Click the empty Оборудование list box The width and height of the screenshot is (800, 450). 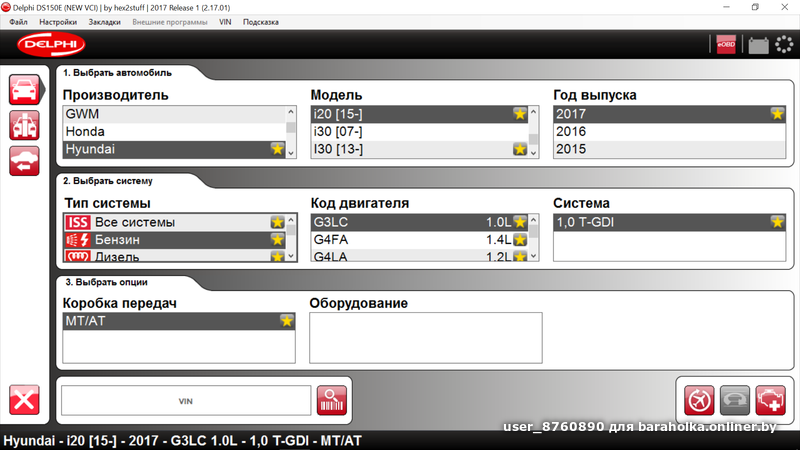click(426, 338)
